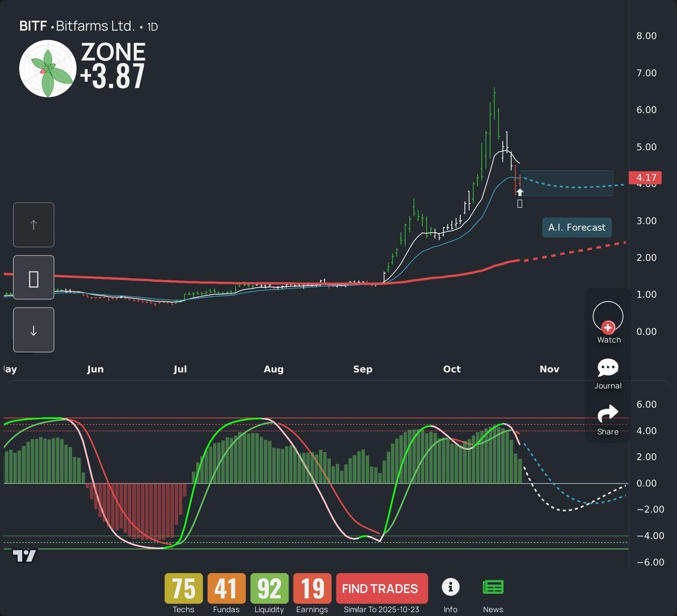
Task: Tap the up arrow navigation button
Action: (x=34, y=225)
